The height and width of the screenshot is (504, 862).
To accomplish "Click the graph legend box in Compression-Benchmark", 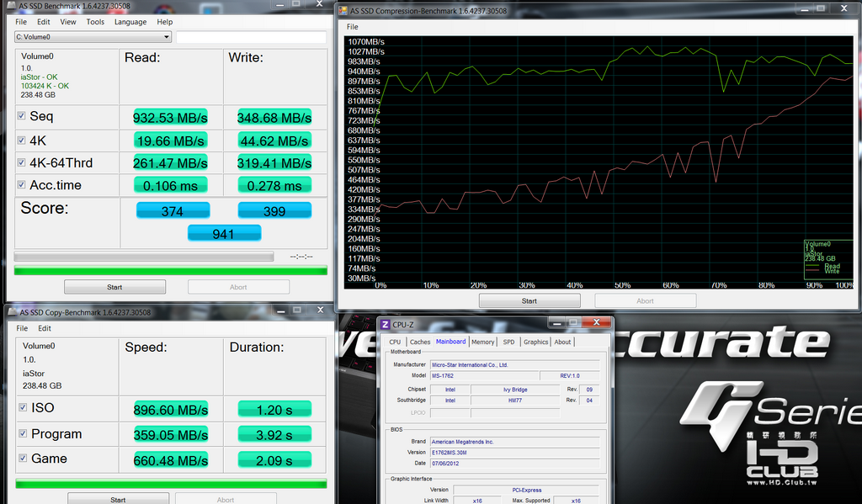I will 828,259.
